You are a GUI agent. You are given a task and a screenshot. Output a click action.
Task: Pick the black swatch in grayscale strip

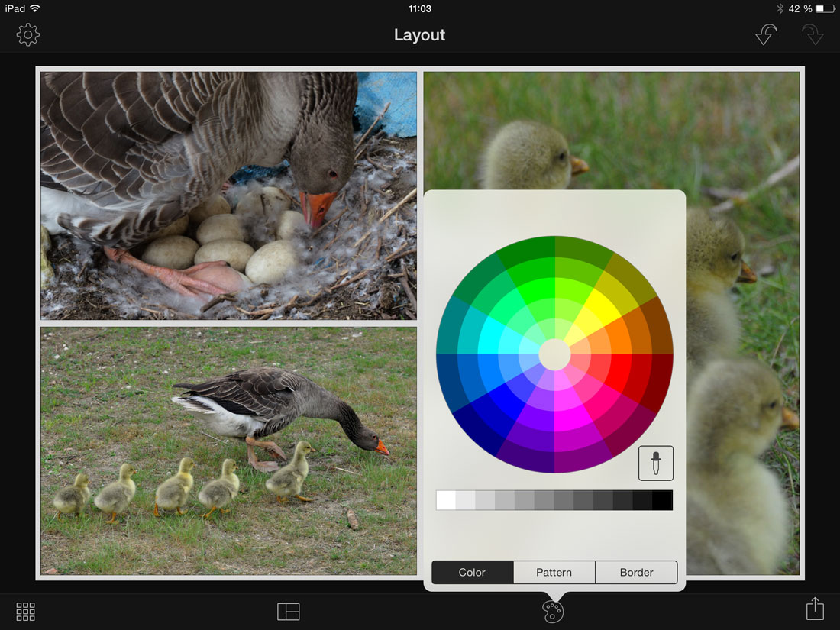(663, 500)
